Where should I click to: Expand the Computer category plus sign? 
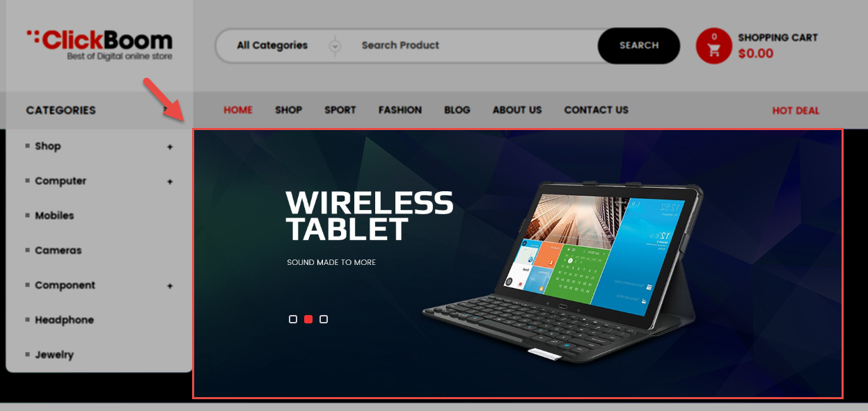coord(170,182)
